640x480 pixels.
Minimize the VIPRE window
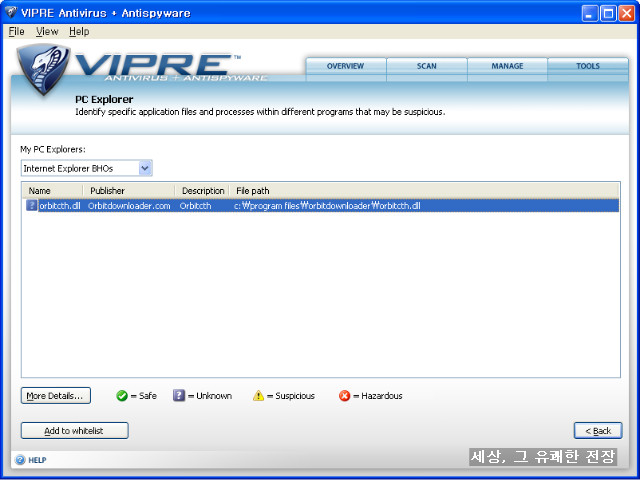[x=589, y=14]
